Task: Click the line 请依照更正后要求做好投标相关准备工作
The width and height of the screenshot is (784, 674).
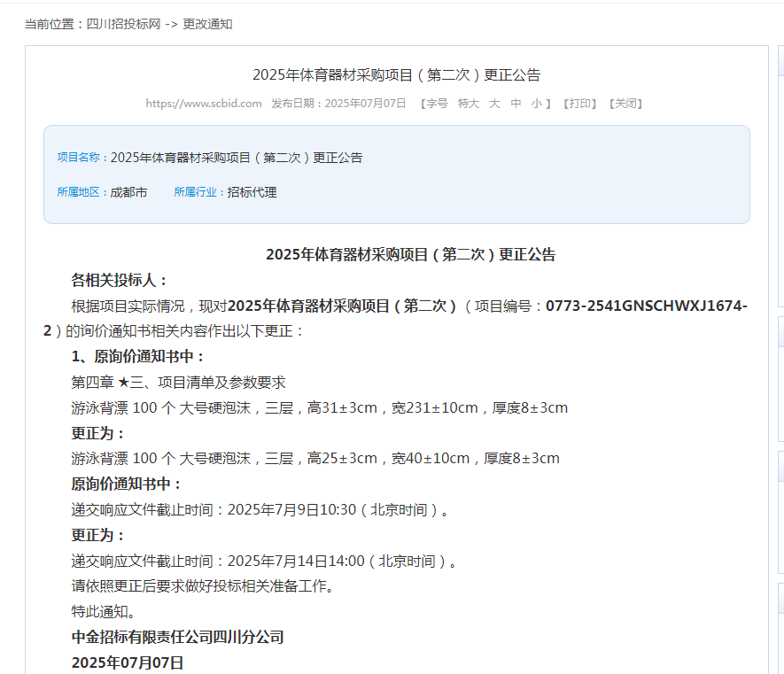Action: coord(203,586)
